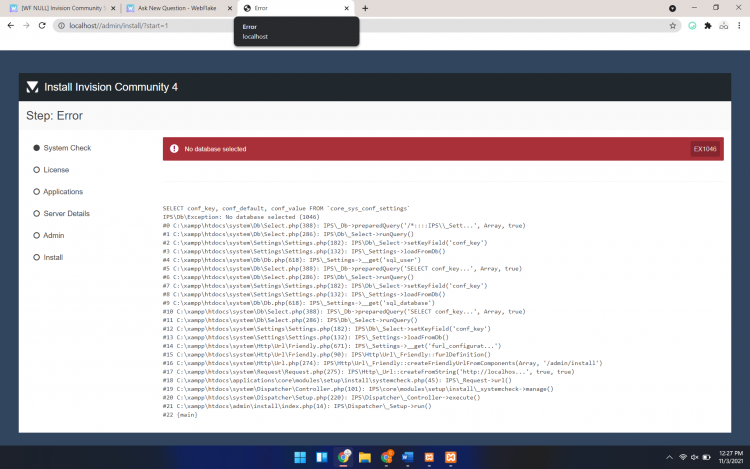Expand the system tray hidden icons
This screenshot has height=469, width=750.
click(x=668, y=457)
